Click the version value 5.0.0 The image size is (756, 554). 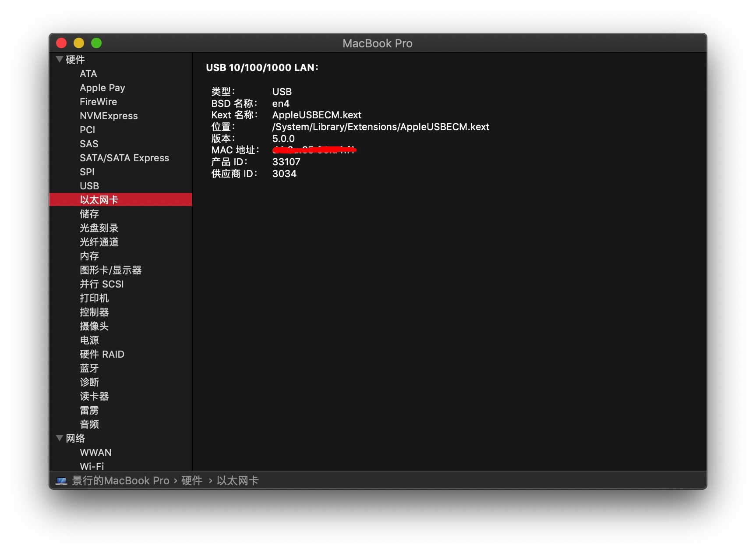pos(283,138)
